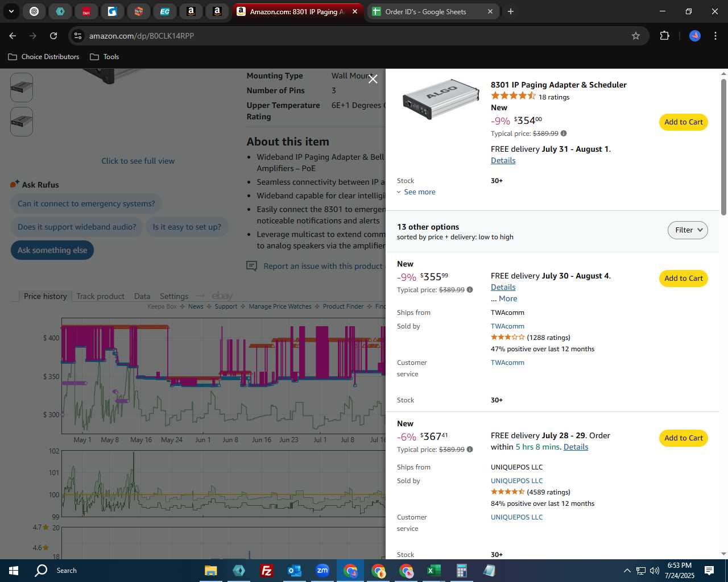Open the tab search chevron in Chrome

pyautogui.click(x=11, y=11)
